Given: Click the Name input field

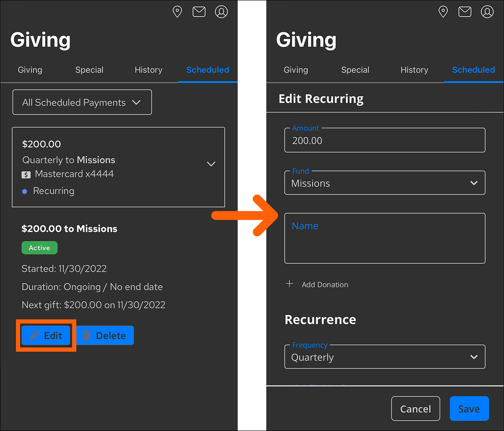Looking at the screenshot, I should pos(384,238).
